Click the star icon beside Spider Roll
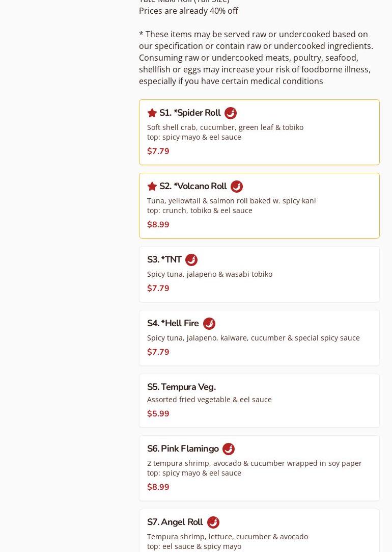The height and width of the screenshot is (552, 392). pyautogui.click(x=152, y=113)
